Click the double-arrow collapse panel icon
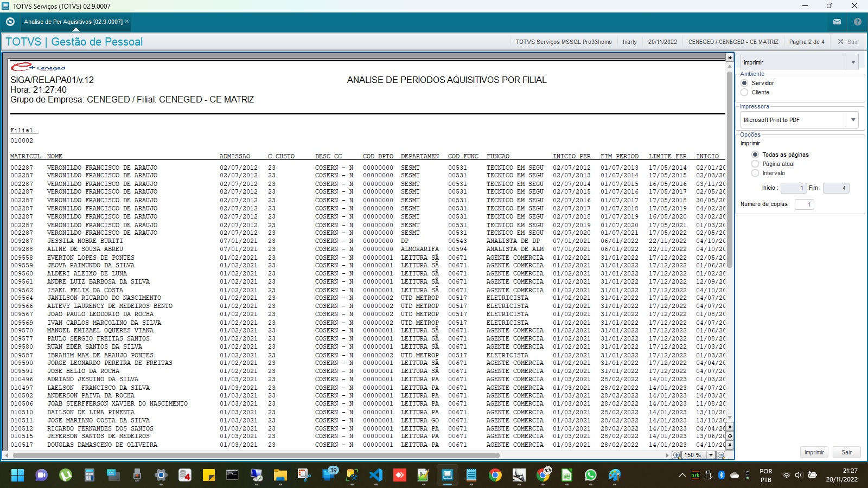 point(730,57)
